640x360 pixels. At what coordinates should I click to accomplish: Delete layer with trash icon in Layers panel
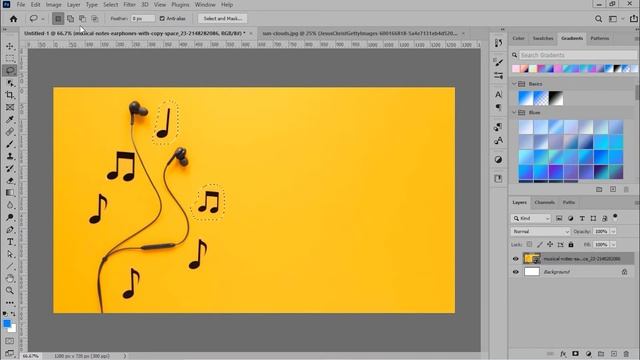626,354
